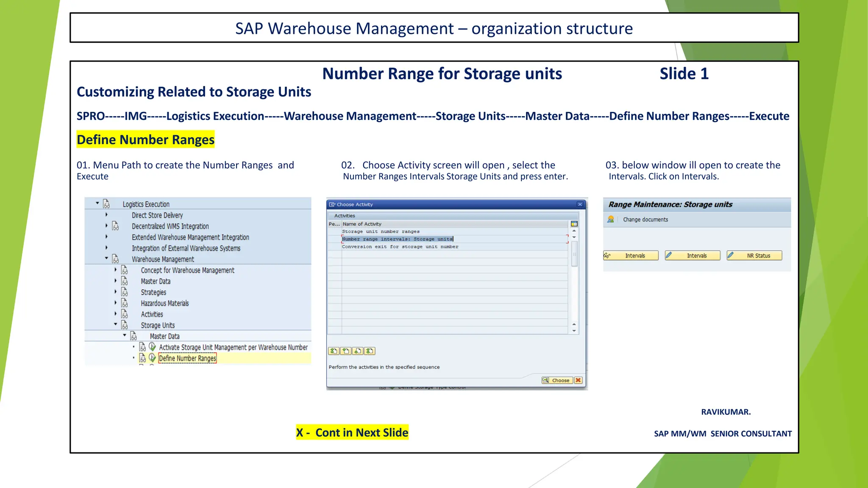Open change Intervals button with pencil icon
Viewport: 868px width, 488px height.
693,255
